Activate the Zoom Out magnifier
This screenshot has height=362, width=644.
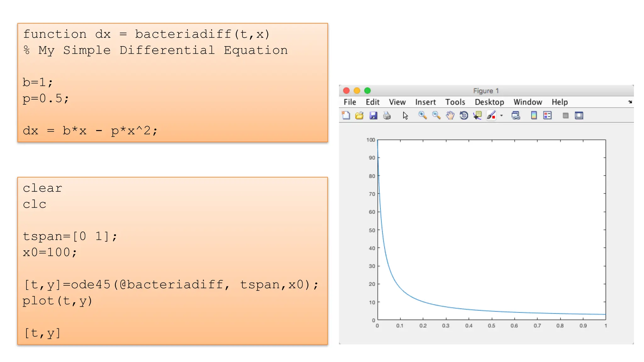coord(436,116)
